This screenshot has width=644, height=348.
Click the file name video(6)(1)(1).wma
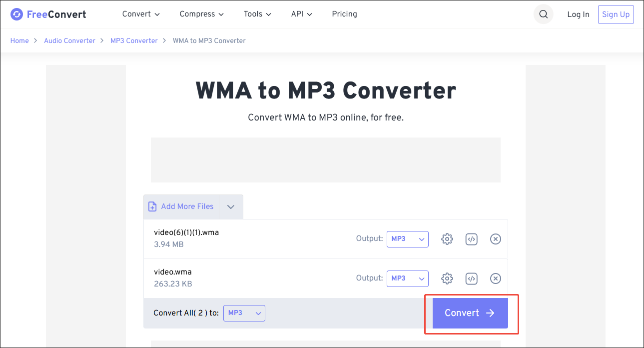(186, 232)
